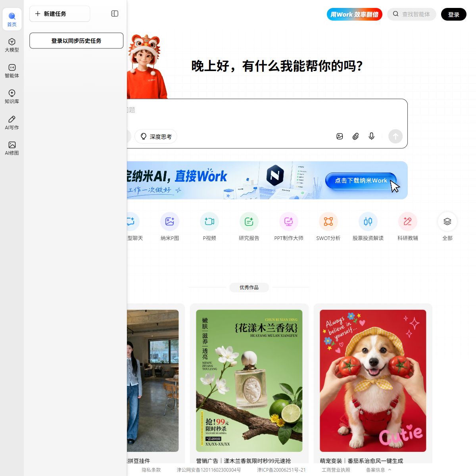
Task: Click the 查找智能体 search field
Action: coord(412,14)
